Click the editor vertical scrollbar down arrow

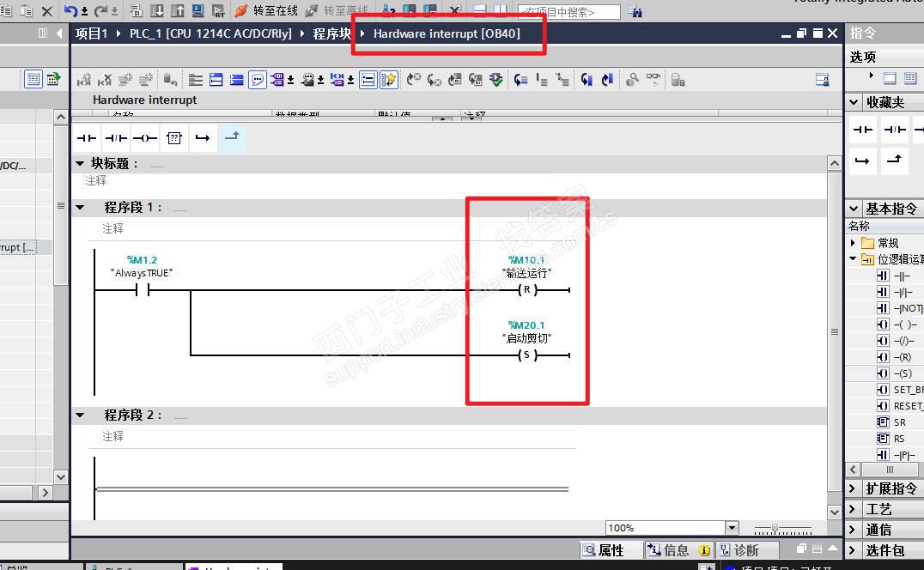tap(835, 512)
